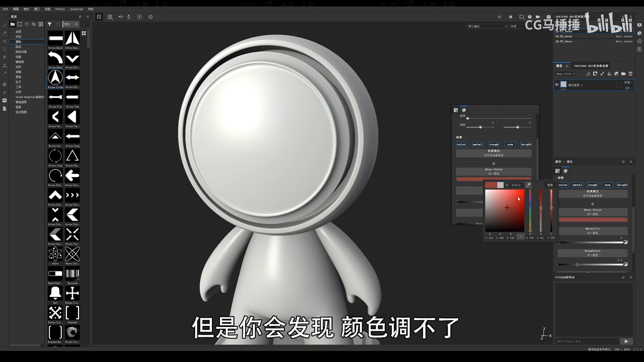Add a layer folder
644x362 pixels.
[623, 74]
